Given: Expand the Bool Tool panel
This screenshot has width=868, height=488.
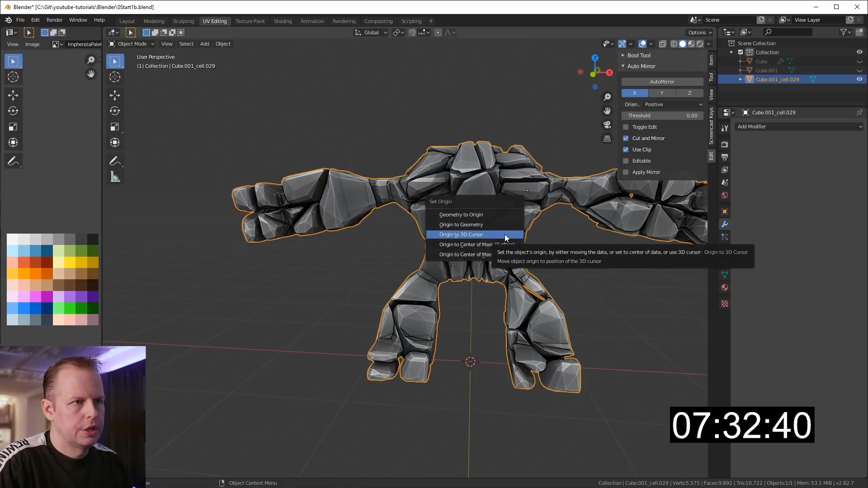Looking at the screenshot, I should pos(638,55).
